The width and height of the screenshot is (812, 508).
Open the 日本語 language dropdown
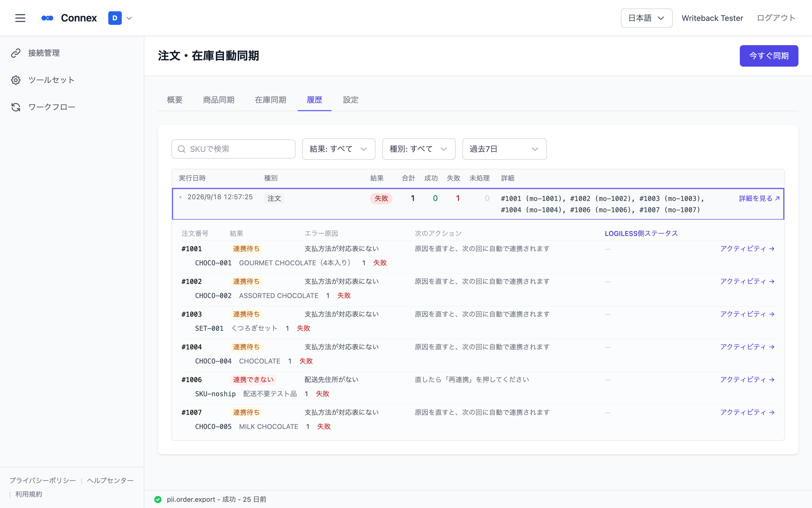click(646, 18)
